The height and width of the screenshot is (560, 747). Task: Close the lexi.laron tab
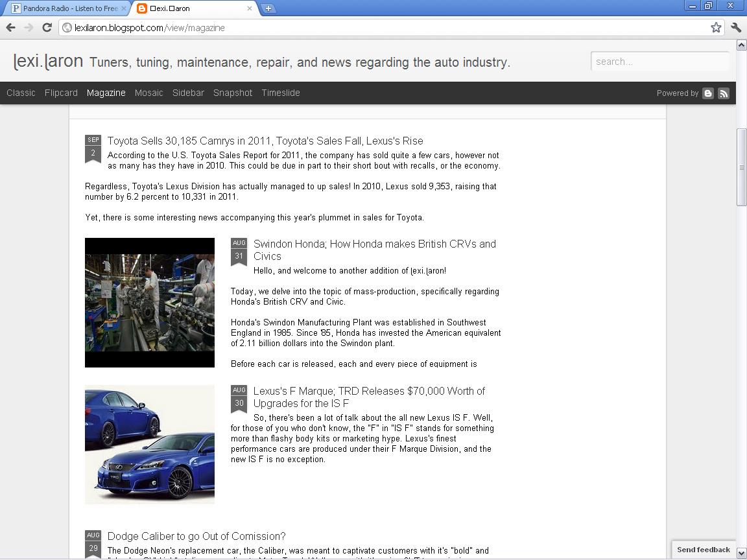[x=249, y=8]
